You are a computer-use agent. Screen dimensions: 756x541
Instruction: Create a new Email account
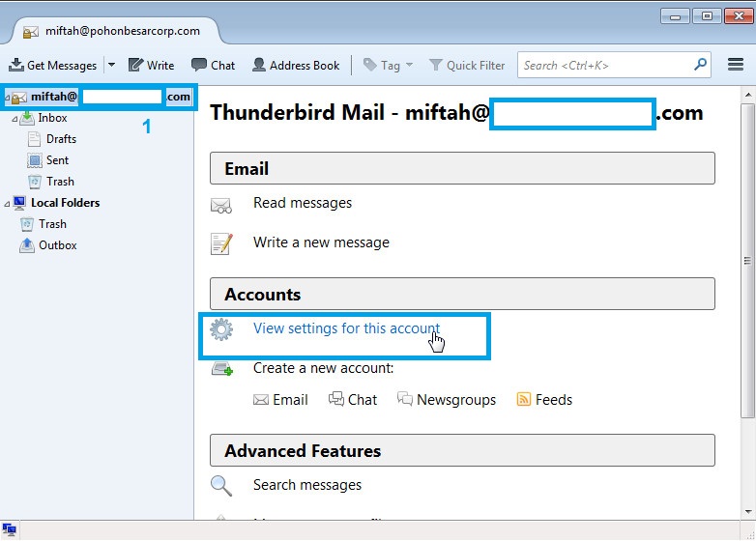280,399
